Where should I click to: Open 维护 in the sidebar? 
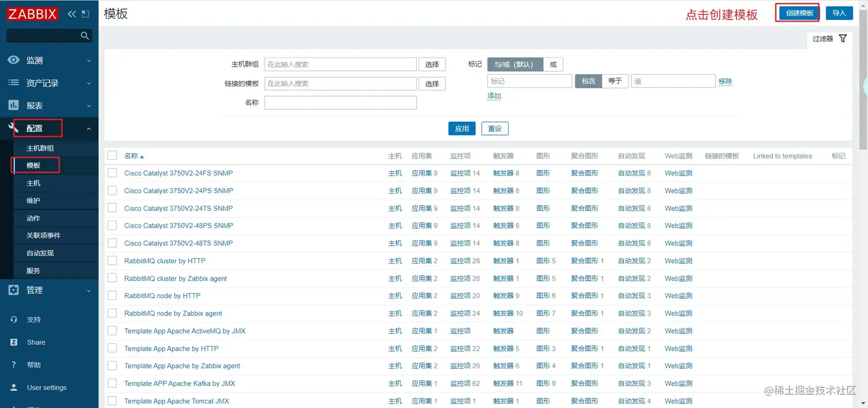33,201
